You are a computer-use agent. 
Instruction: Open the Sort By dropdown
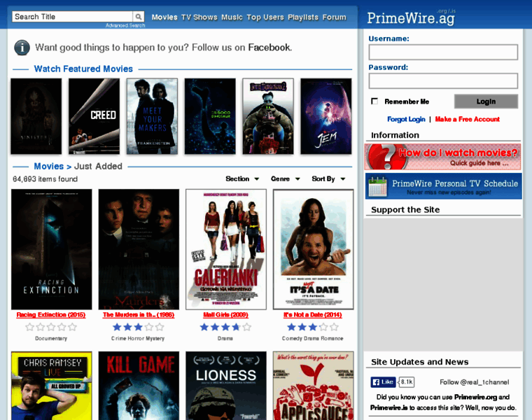[x=328, y=178]
